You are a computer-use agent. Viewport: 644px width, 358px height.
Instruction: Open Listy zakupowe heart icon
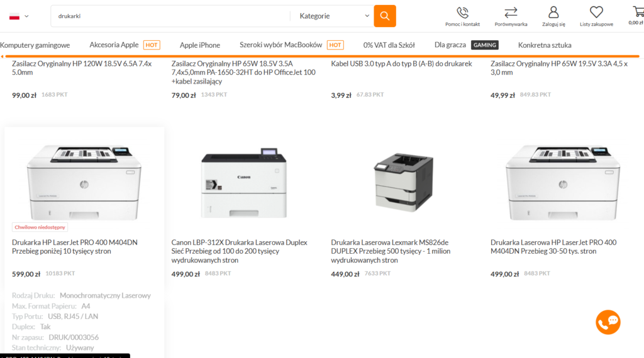coord(596,13)
